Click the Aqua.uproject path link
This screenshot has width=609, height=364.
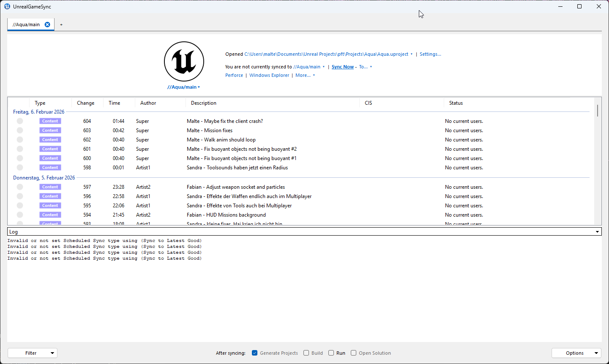point(326,54)
